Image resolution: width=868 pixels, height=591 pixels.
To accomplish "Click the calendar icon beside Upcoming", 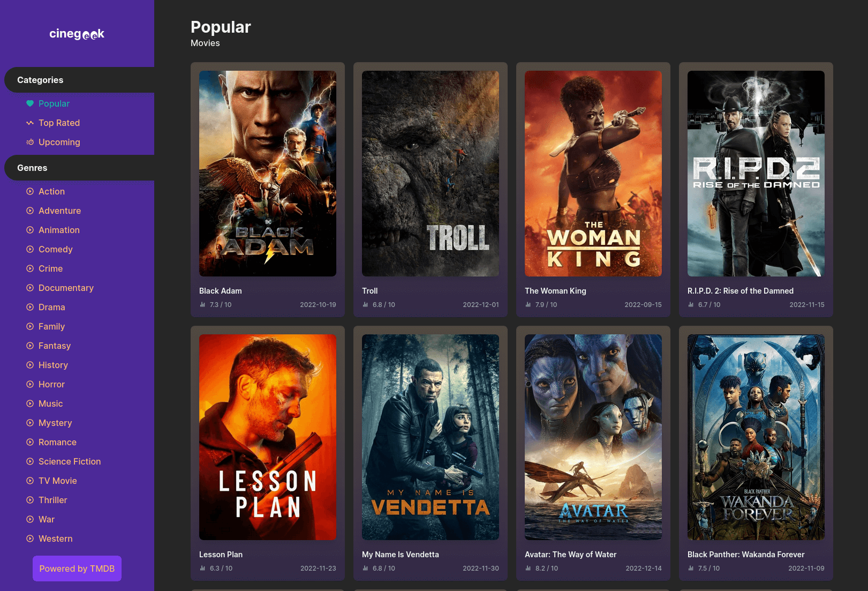I will [30, 142].
